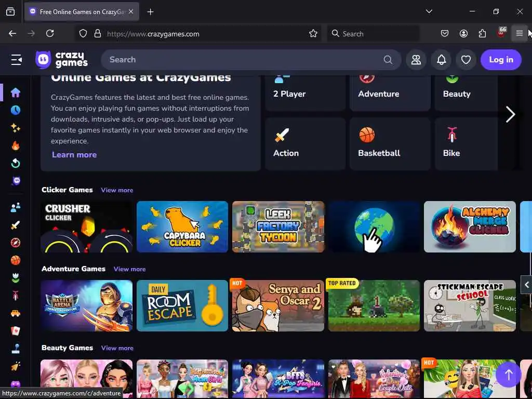Open the Car icon in the sidebar

pyautogui.click(x=16, y=313)
